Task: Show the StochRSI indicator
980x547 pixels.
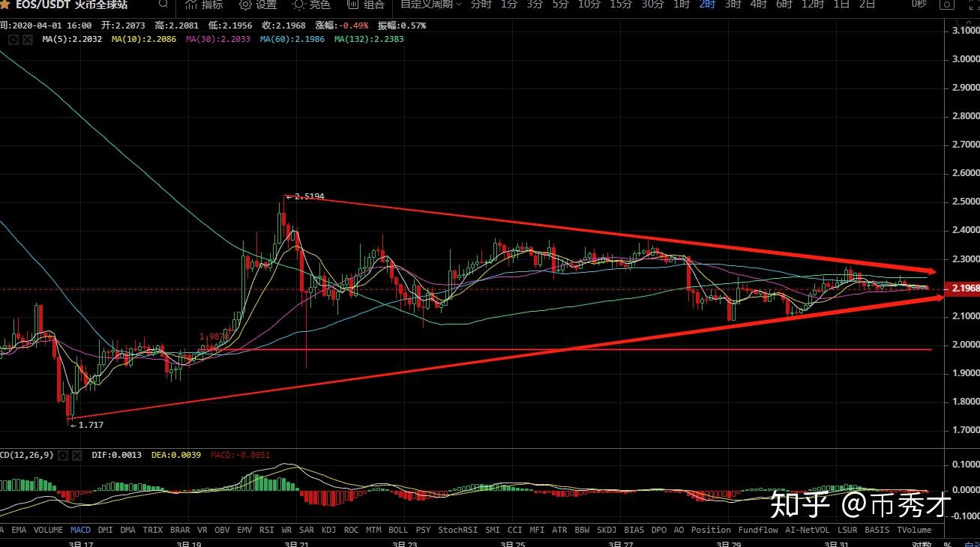Action: click(x=458, y=530)
